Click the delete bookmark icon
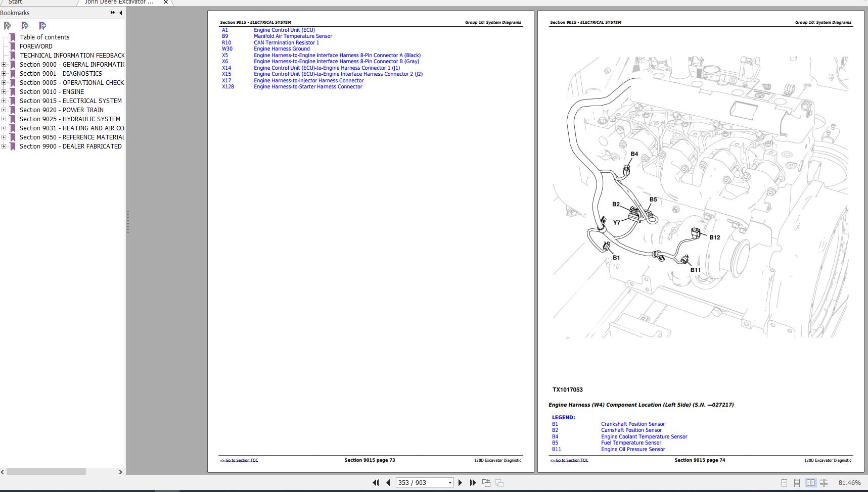The height and width of the screenshot is (492, 868). click(x=7, y=26)
